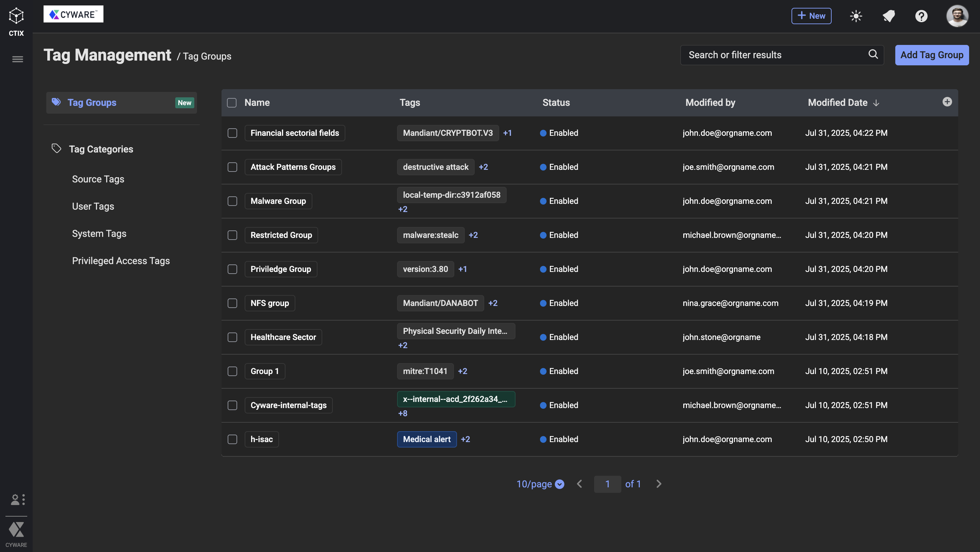Open the Source Tags category
The width and height of the screenshot is (980, 552).
98,179
